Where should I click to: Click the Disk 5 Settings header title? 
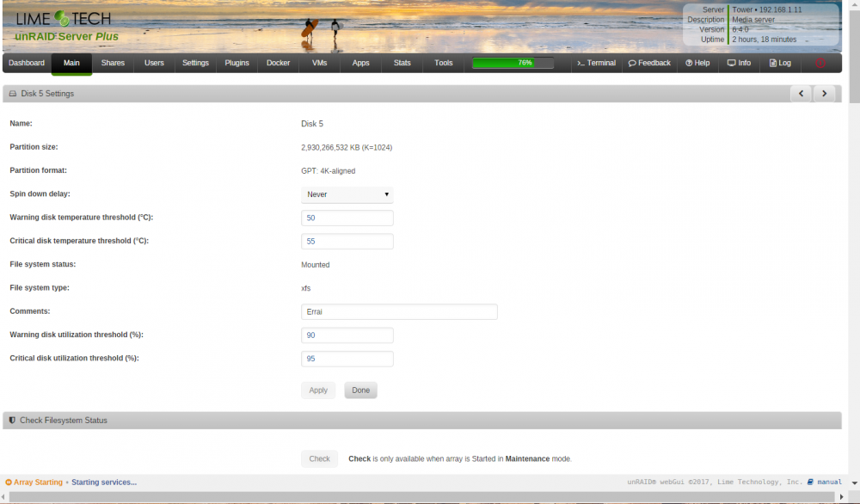(x=47, y=94)
